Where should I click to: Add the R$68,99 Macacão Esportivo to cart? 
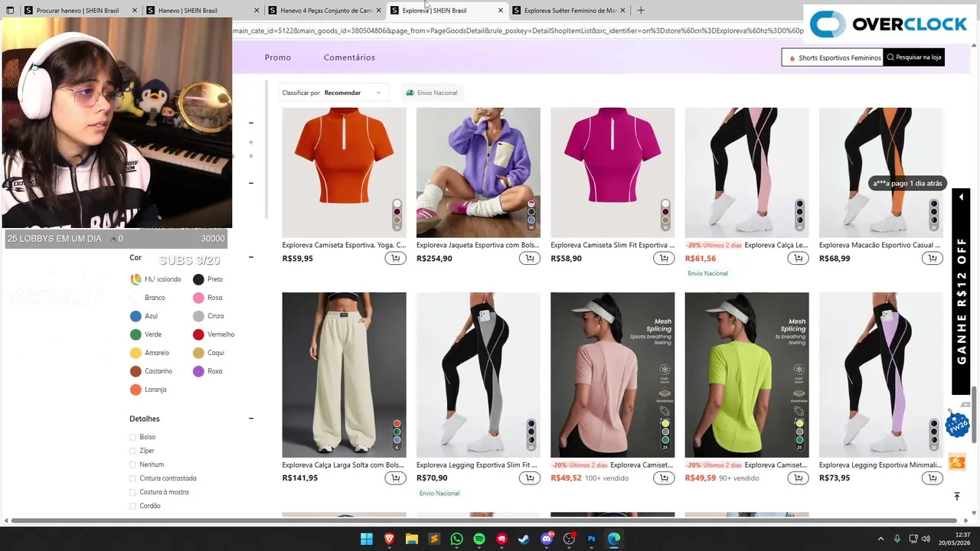[932, 259]
